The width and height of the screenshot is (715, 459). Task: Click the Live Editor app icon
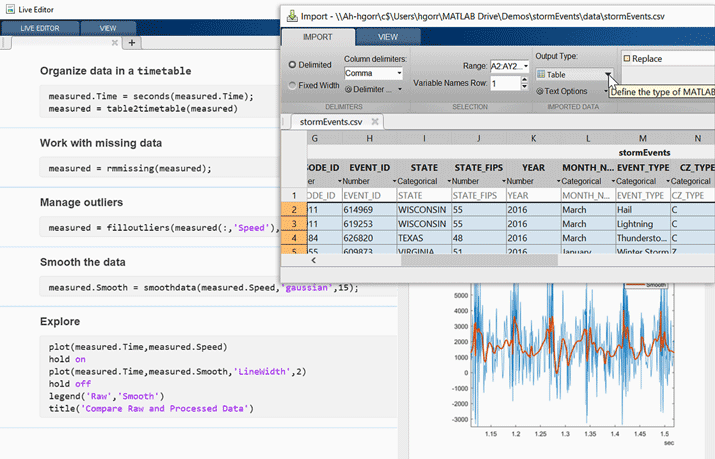click(10, 8)
